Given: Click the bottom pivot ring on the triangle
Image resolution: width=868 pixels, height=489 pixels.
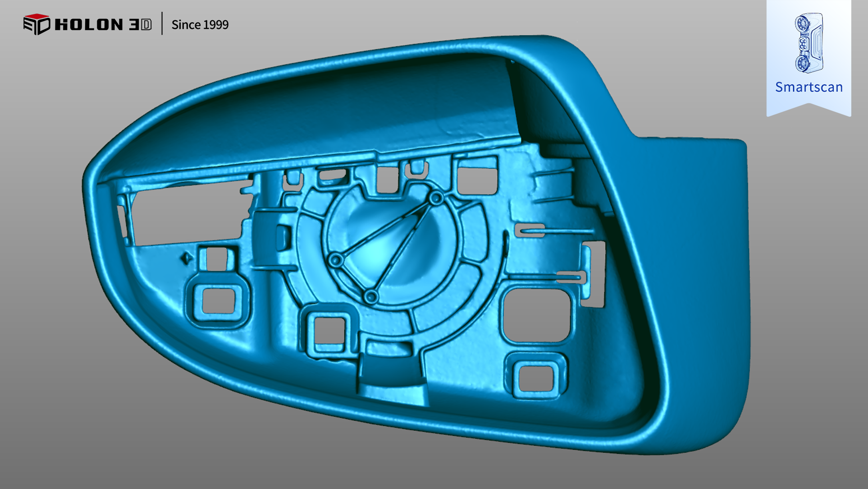Looking at the screenshot, I should pyautogui.click(x=371, y=297).
